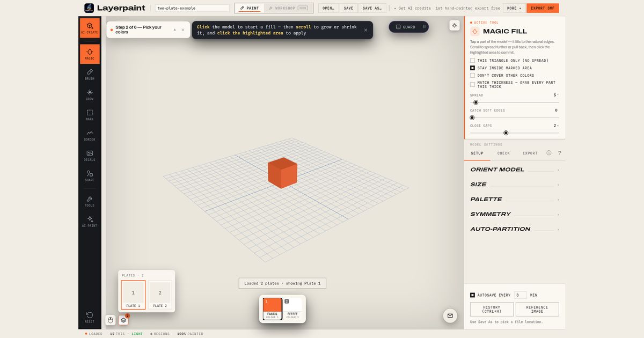This screenshot has height=338, width=644.
Task: Select the orange FA6831 colour swatch
Action: [273, 309]
